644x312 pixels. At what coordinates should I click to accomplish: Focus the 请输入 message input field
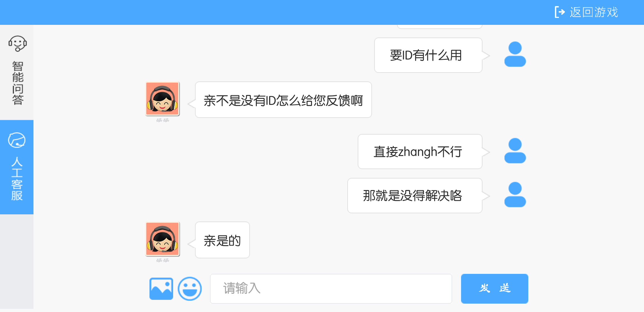pos(331,289)
